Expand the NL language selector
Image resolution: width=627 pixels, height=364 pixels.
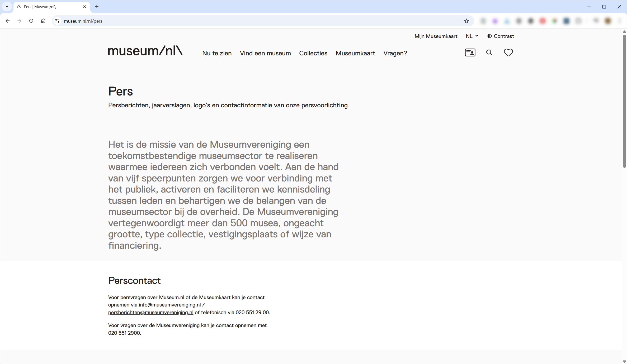472,36
